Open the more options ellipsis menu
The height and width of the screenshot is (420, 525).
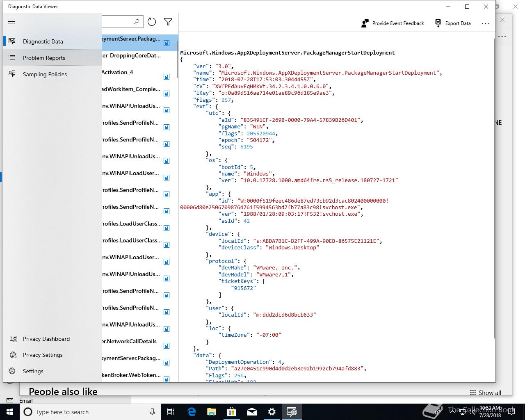coord(486,23)
